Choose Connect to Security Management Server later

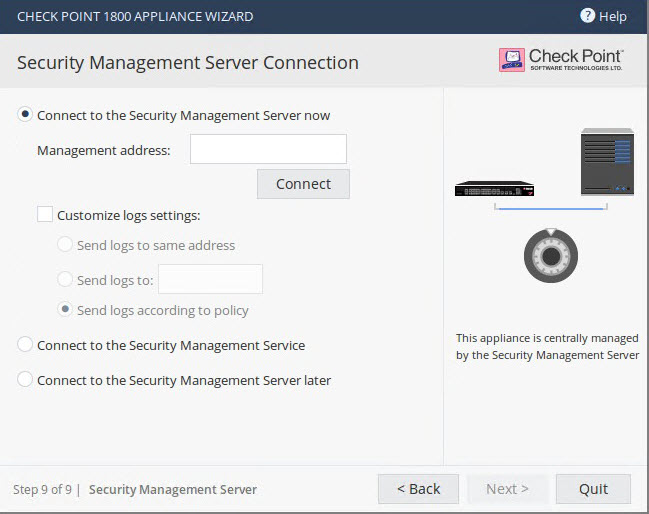(x=25, y=380)
